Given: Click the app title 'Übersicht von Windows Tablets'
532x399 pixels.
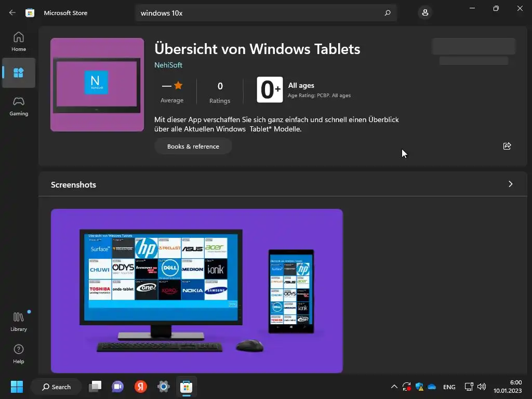Looking at the screenshot, I should 257,49.
